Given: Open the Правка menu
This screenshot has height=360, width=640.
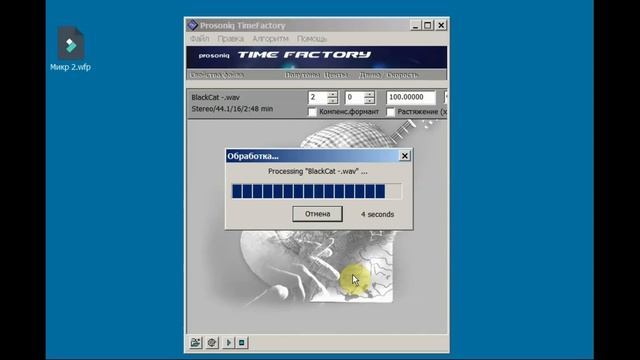Looking at the screenshot, I should [x=231, y=38].
